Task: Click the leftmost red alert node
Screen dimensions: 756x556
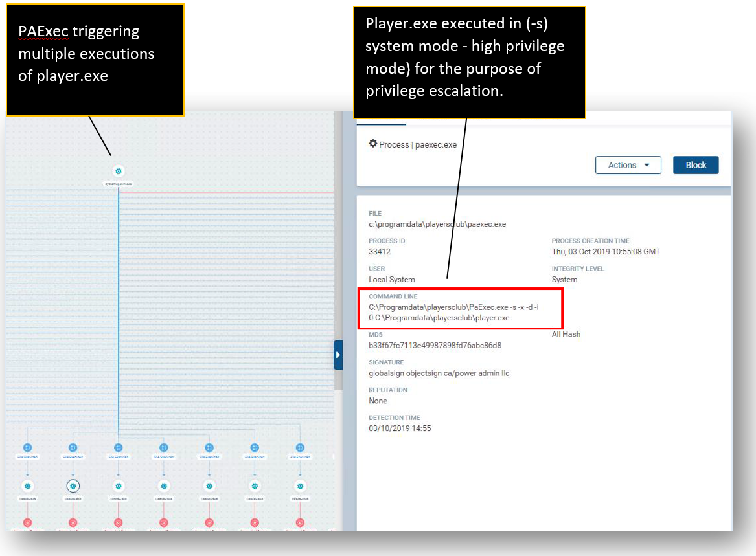Action: pos(28,522)
